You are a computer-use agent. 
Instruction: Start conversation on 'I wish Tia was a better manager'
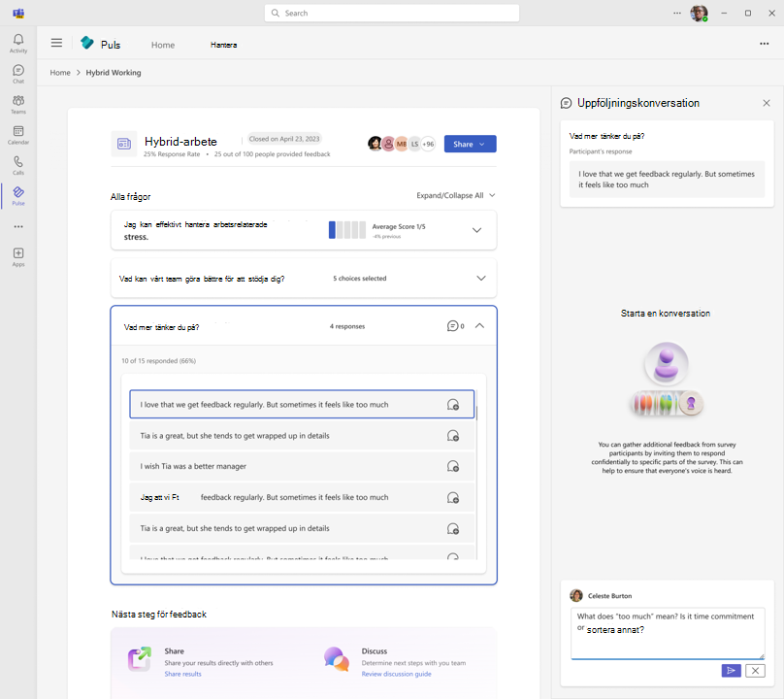[x=452, y=467]
